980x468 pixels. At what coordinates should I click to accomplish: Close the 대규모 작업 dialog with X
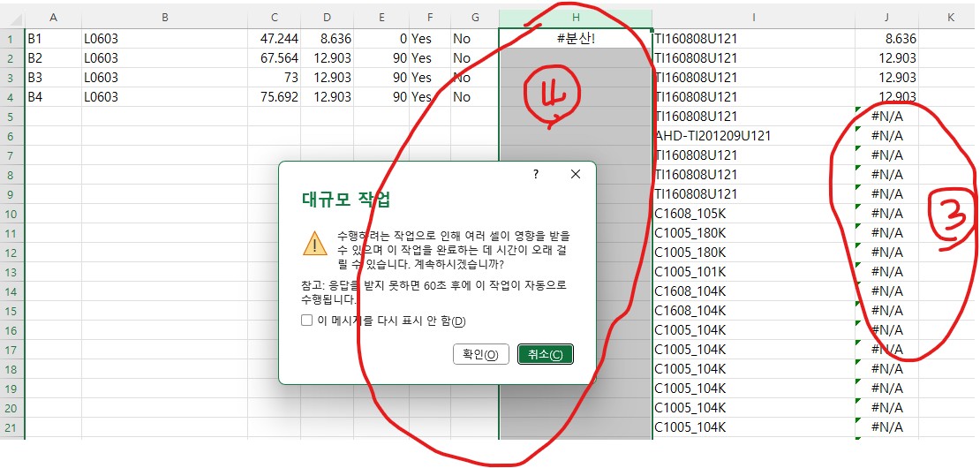[576, 175]
